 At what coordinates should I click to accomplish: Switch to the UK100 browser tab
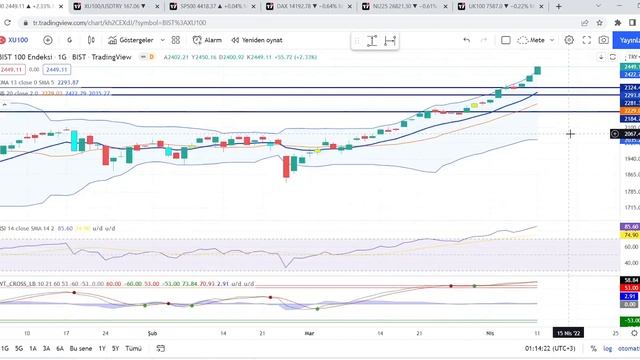[x=501, y=7]
